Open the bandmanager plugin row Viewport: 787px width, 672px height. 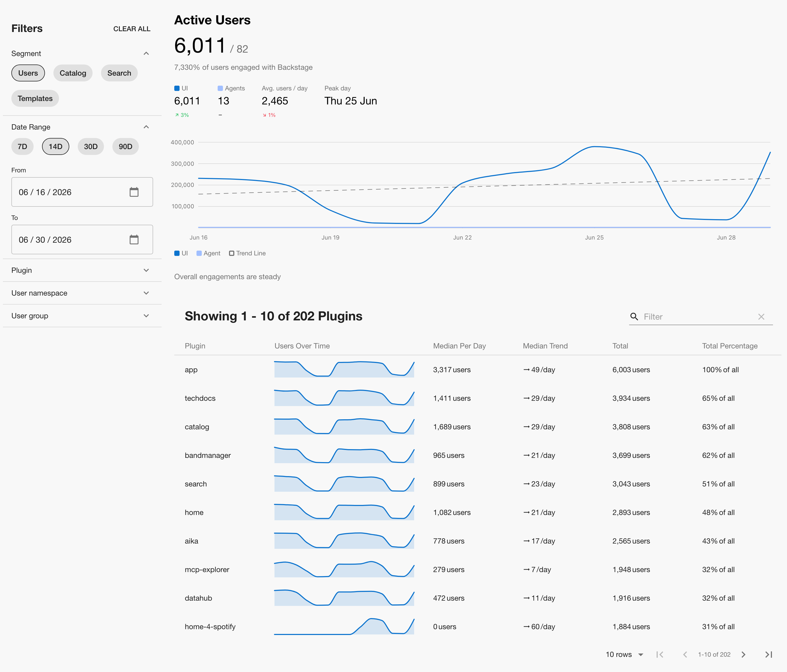point(477,455)
